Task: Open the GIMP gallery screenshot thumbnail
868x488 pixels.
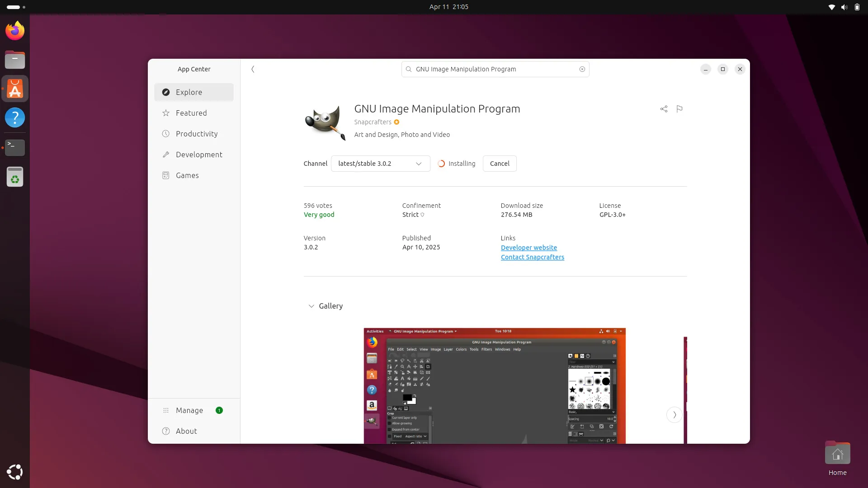Action: [x=495, y=386]
